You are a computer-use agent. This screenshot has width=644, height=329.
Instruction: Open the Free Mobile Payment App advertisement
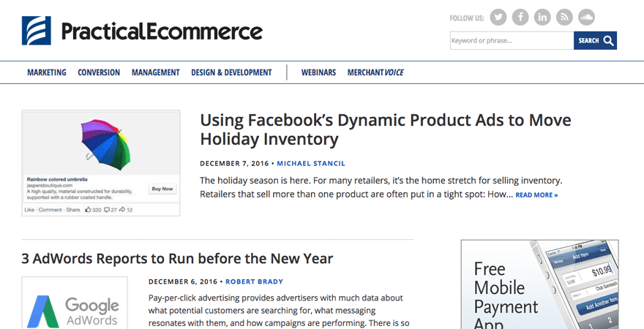539,284
